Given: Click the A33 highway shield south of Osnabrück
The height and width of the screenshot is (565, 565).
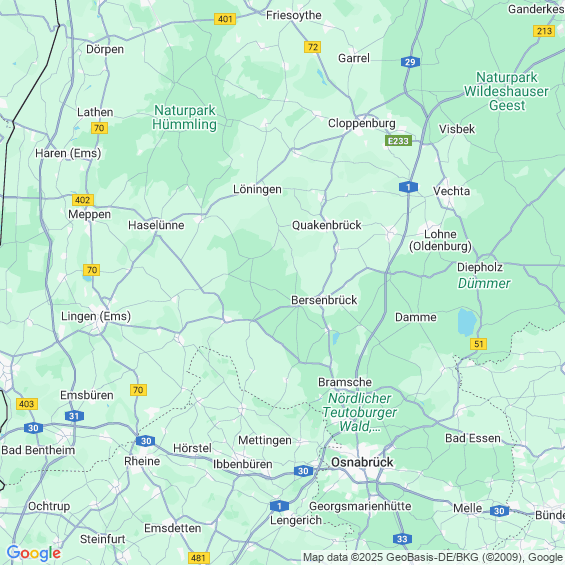Looking at the screenshot, I should 402,539.
